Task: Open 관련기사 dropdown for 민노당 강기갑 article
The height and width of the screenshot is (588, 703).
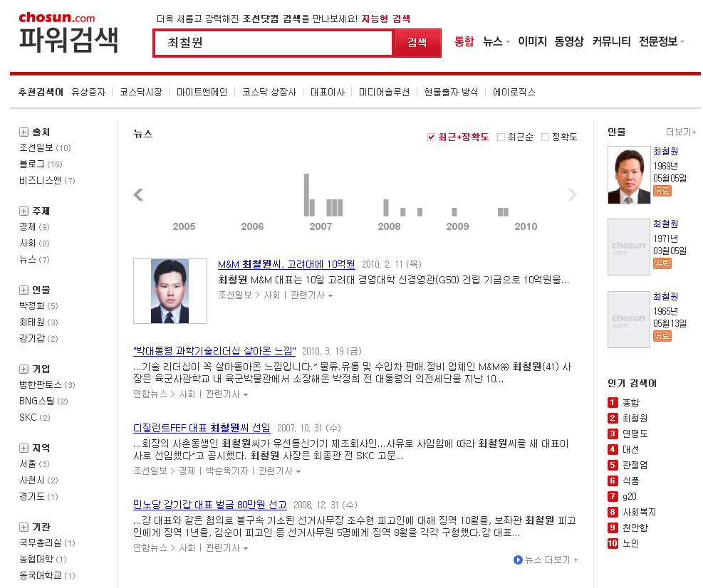Action: (227, 548)
